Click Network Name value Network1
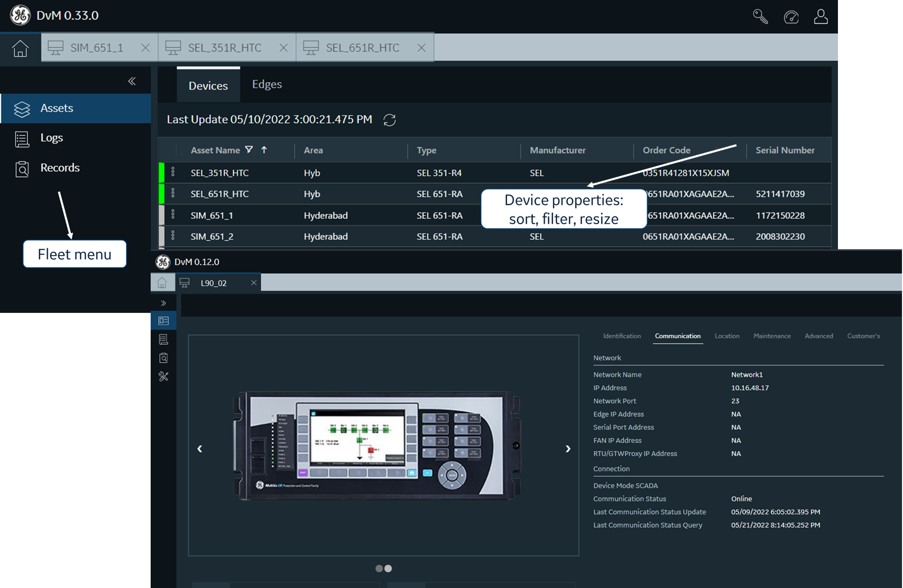The height and width of the screenshot is (588, 903). [x=747, y=375]
